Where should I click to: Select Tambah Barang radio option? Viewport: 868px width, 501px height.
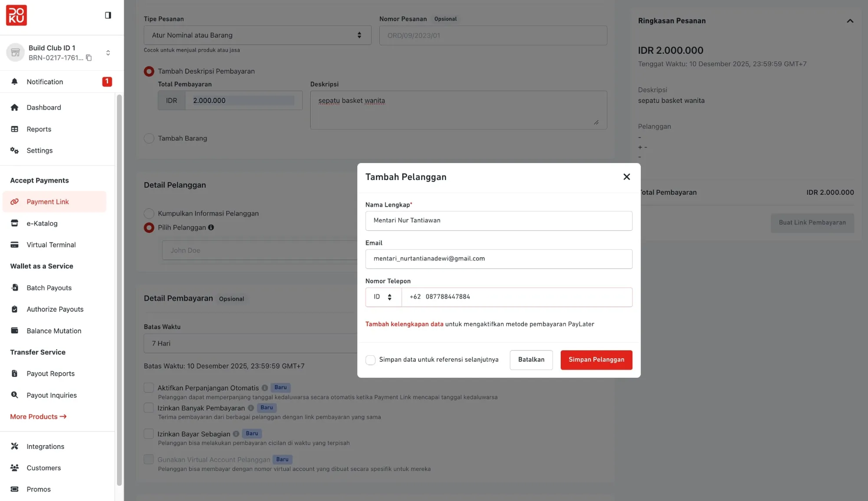[149, 138]
